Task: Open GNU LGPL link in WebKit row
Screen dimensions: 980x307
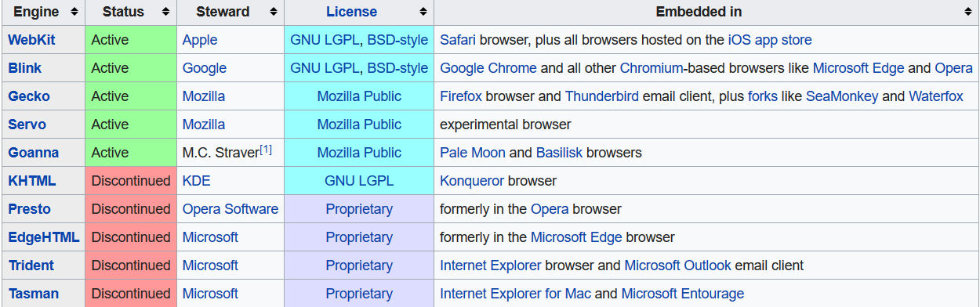Action: click(325, 40)
